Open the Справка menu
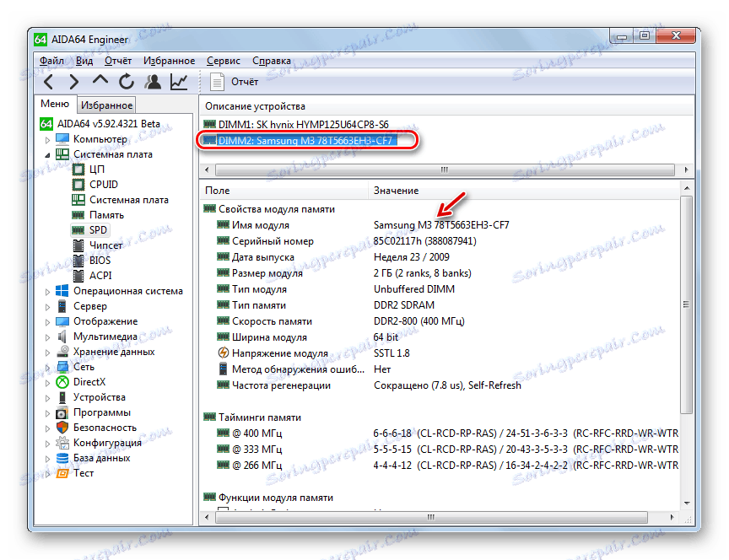The width and height of the screenshot is (729, 560). point(272,61)
